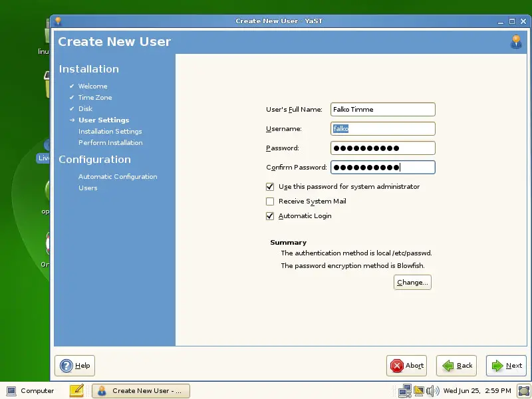Toggle 'Use this password for system administrator'
Screen dimensions: 532x399
tap(270, 187)
